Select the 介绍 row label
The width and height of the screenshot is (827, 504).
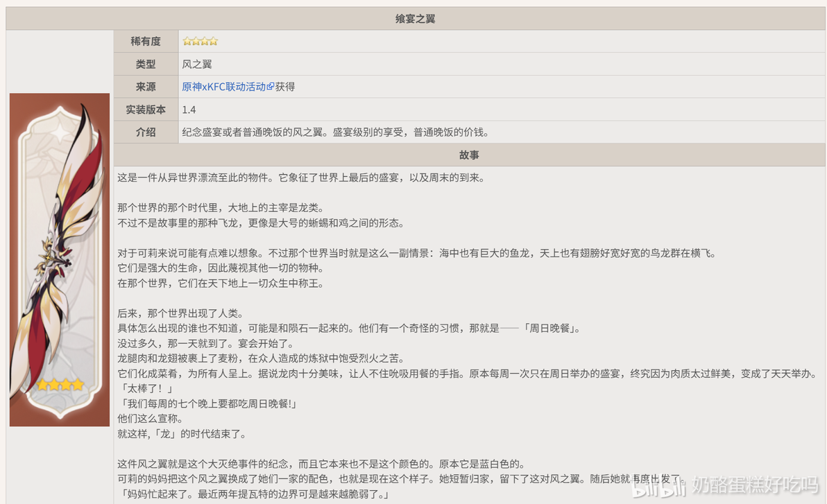[x=146, y=132]
